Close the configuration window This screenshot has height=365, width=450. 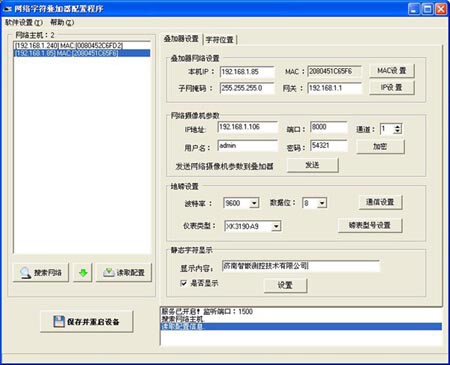point(441,9)
